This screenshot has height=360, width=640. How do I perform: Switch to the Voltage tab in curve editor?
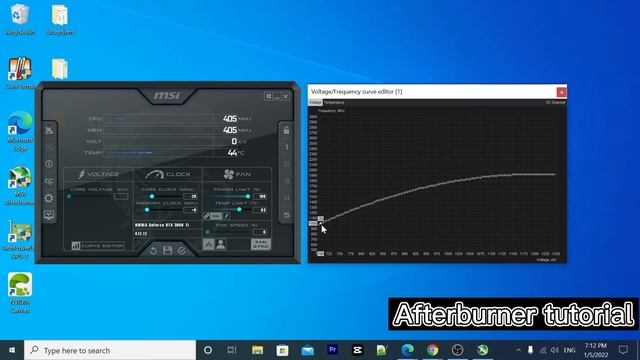click(x=315, y=102)
